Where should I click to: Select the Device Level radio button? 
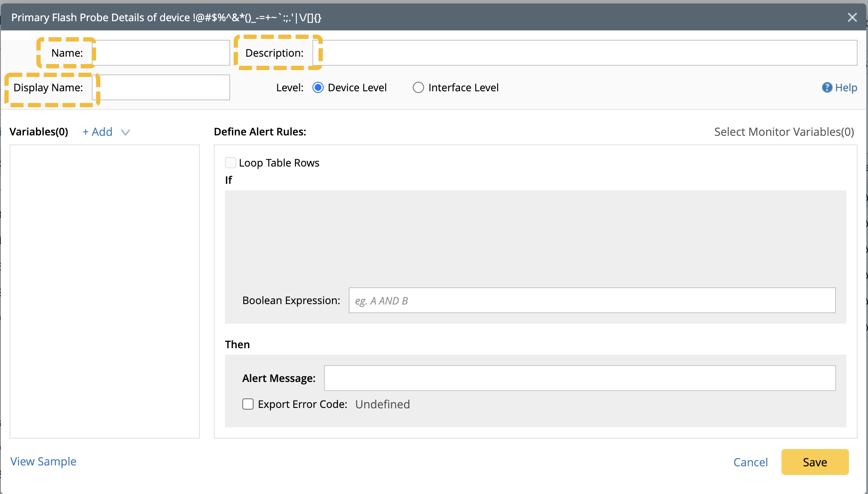(x=318, y=87)
